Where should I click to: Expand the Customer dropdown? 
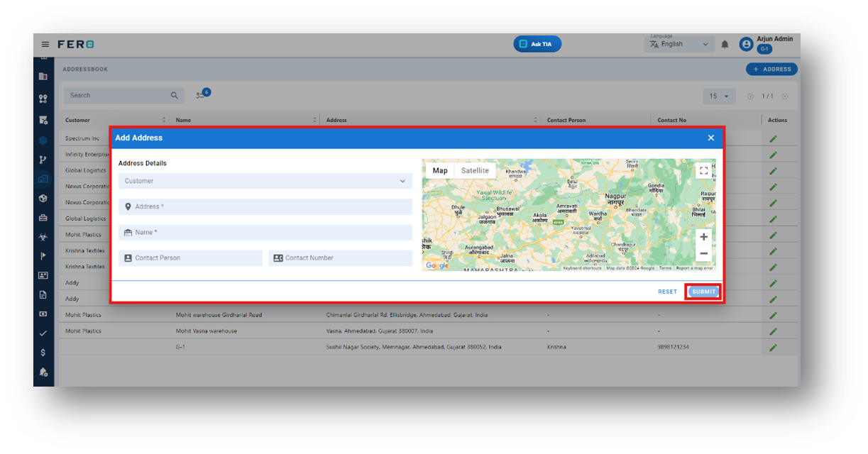265,181
